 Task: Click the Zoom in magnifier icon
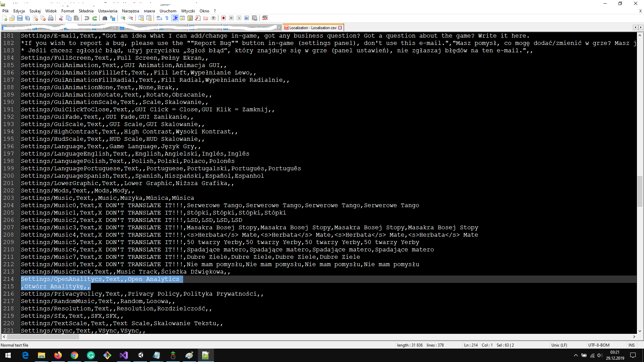[123, 18]
